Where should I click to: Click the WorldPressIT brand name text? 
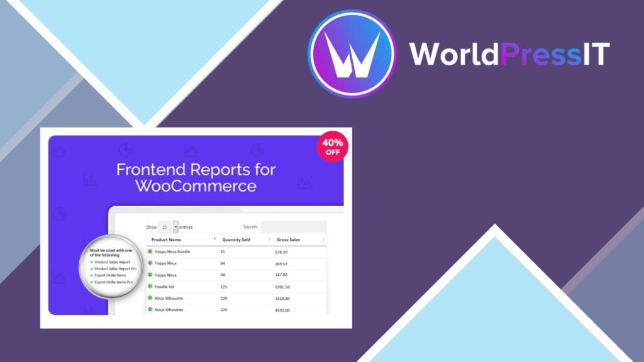click(509, 54)
